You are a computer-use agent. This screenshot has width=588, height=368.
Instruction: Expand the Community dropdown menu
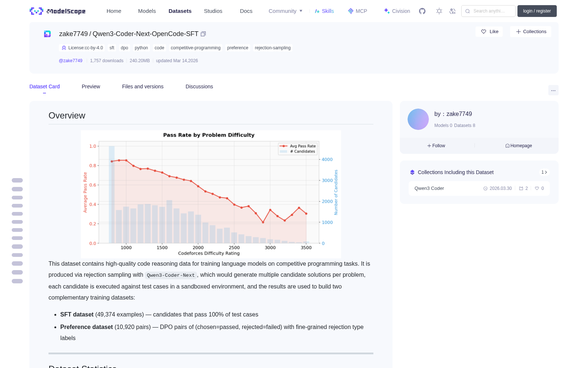click(x=286, y=11)
